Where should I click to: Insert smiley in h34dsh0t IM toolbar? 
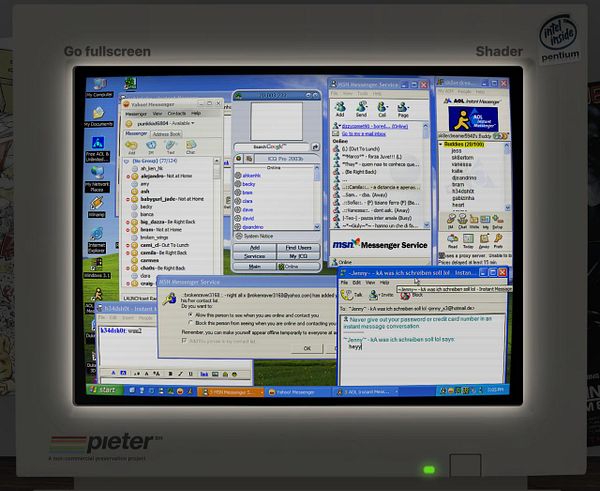(x=234, y=374)
